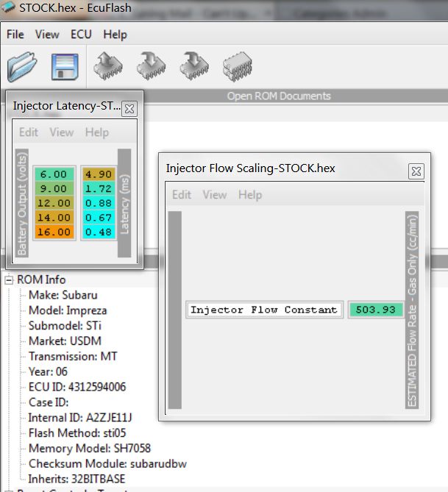Select the 16.00 battery voltage cell
This screenshot has width=448, height=492.
(x=54, y=232)
